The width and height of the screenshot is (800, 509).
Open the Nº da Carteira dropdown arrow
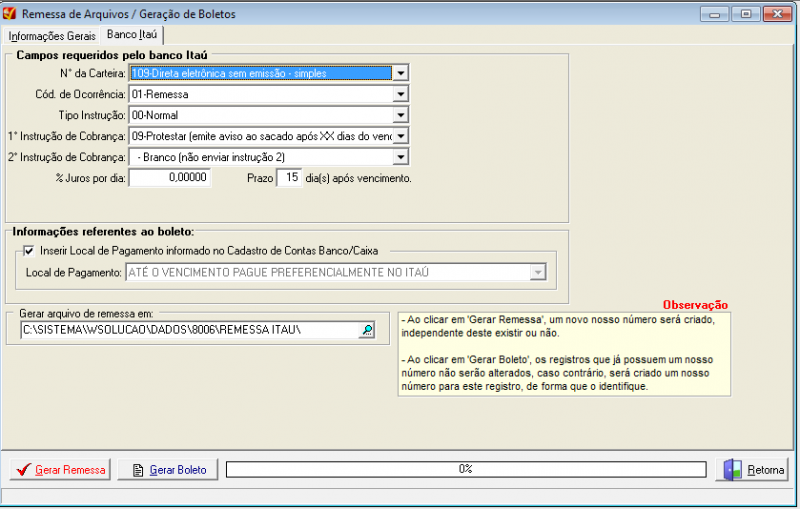(401, 73)
